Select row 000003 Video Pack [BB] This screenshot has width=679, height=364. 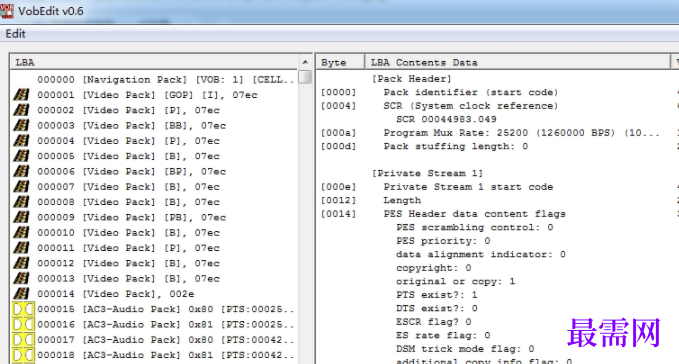132,126
